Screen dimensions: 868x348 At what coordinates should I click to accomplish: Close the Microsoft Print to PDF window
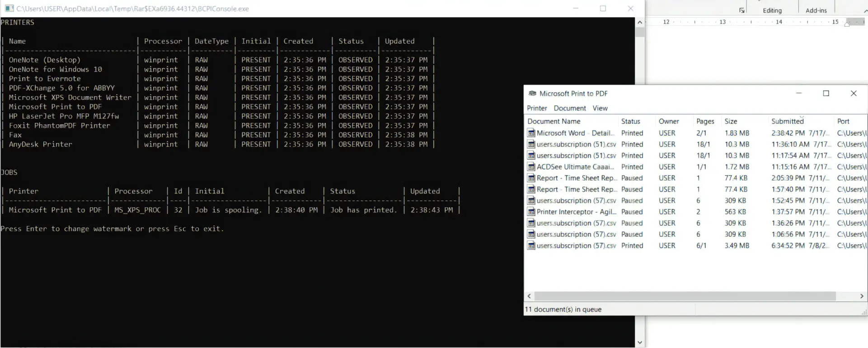coord(854,94)
